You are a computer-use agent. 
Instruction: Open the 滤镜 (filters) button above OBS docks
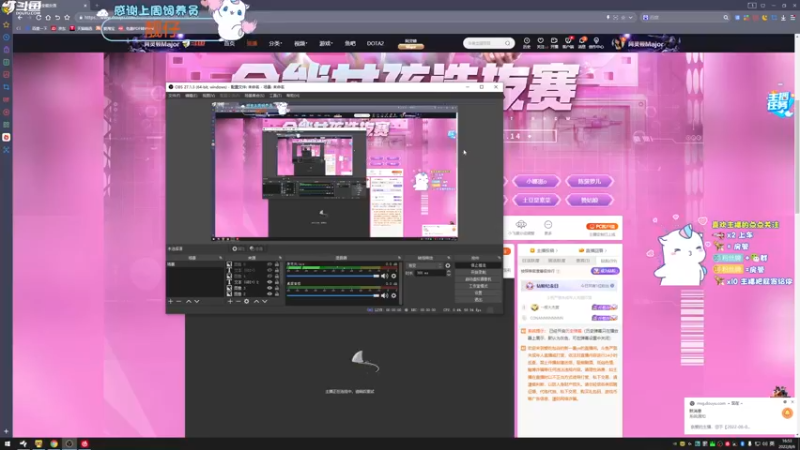(x=256, y=248)
